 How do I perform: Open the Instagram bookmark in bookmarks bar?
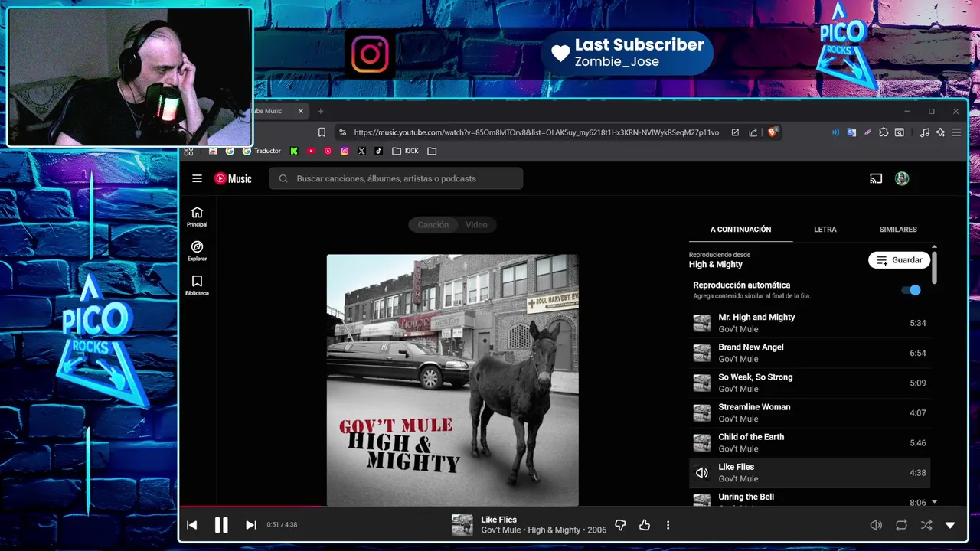[345, 151]
